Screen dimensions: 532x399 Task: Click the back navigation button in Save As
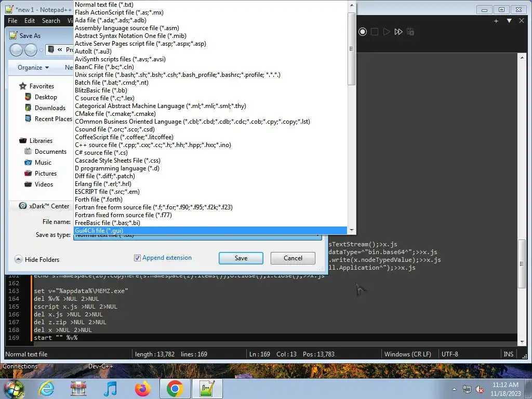pos(16,50)
